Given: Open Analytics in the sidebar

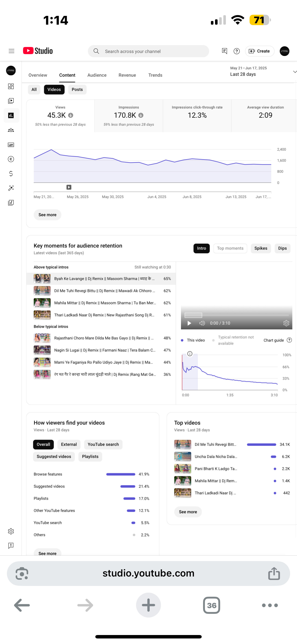Looking at the screenshot, I should click(11, 115).
